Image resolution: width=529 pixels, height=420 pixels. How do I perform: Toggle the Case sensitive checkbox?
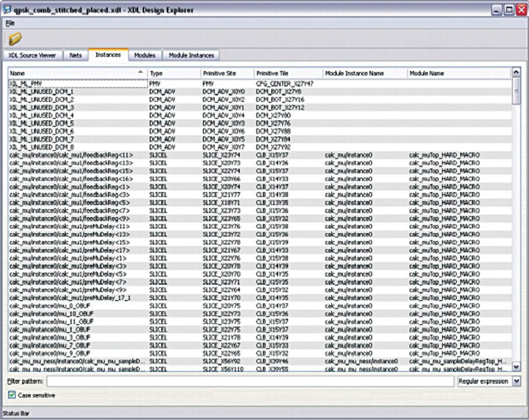(12, 395)
